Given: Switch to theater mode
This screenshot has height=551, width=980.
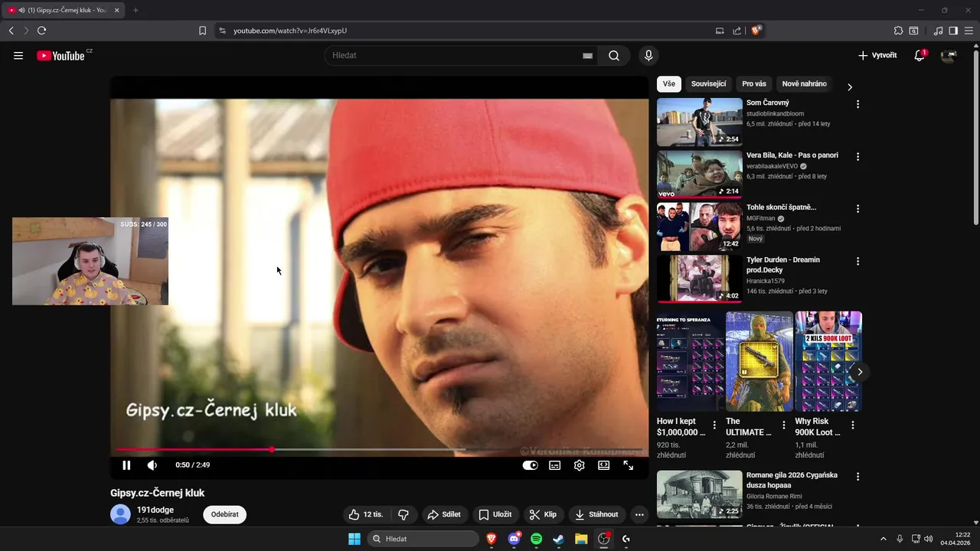Looking at the screenshot, I should [603, 465].
